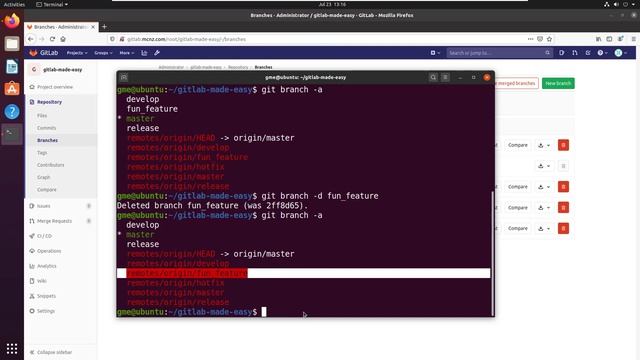
Task: Open the Help app in the dock
Action: (x=12, y=111)
